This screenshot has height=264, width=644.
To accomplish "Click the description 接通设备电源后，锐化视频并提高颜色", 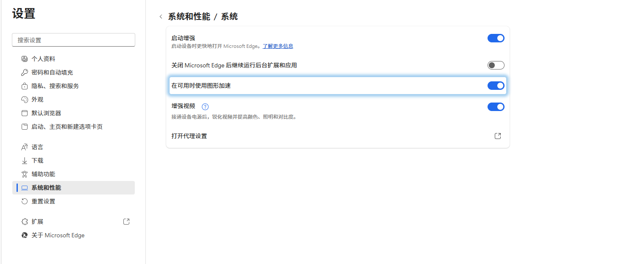I will coord(234,117).
